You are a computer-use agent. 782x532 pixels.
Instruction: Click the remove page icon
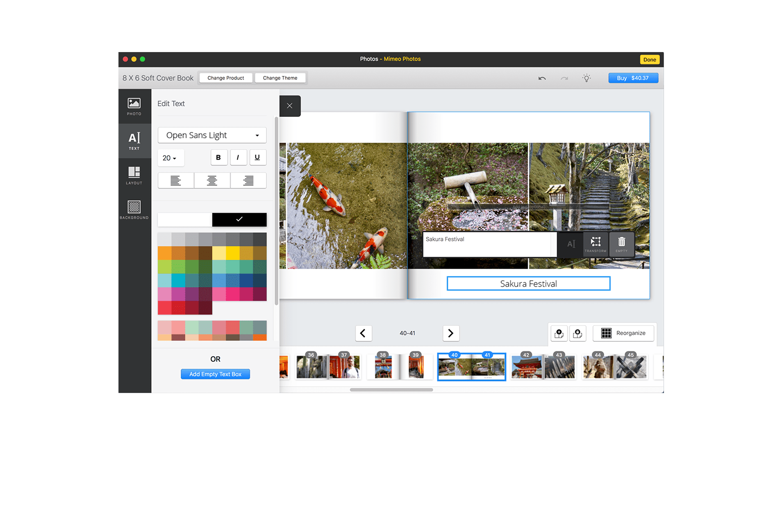577,333
